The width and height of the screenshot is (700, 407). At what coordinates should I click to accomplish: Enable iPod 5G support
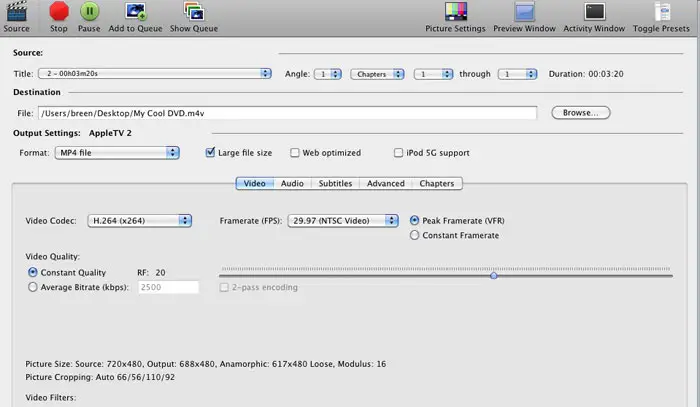pos(398,153)
